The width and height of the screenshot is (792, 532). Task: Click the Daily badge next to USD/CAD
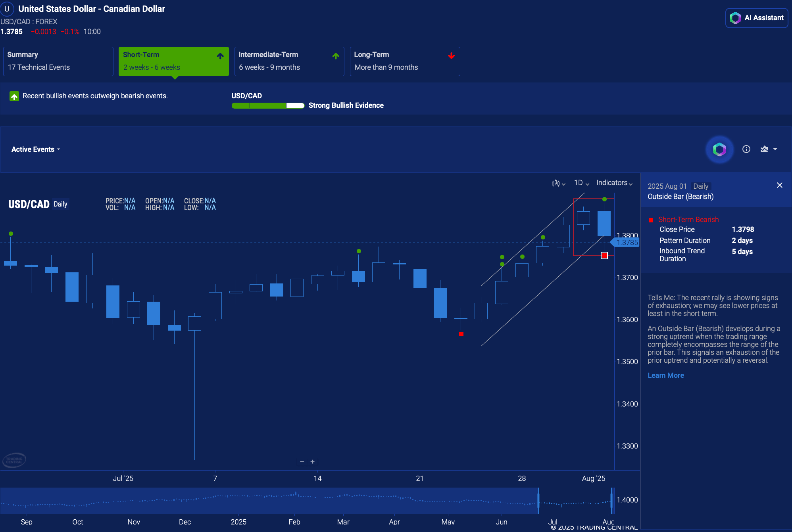click(60, 204)
